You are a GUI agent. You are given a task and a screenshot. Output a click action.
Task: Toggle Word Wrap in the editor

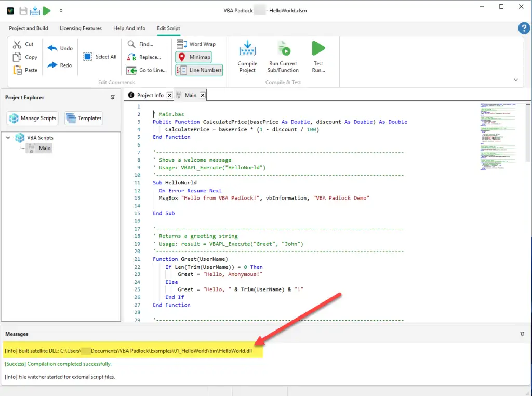click(198, 44)
